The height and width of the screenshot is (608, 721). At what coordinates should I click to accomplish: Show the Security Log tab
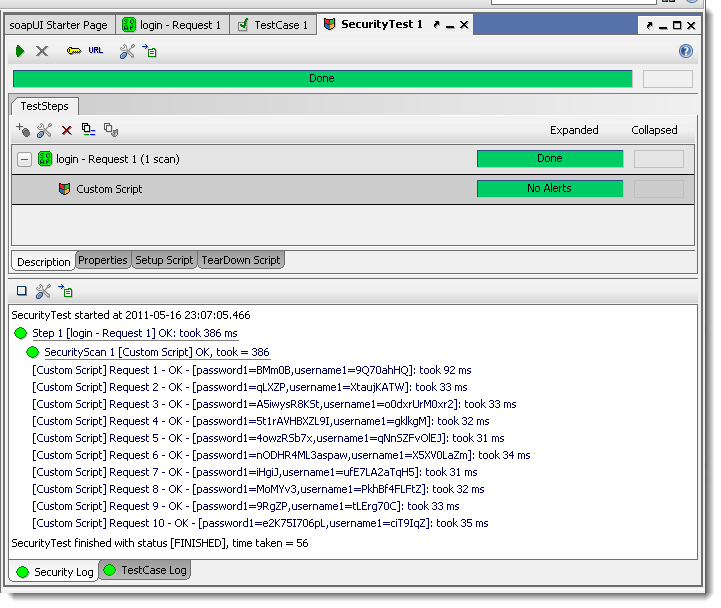[55, 572]
